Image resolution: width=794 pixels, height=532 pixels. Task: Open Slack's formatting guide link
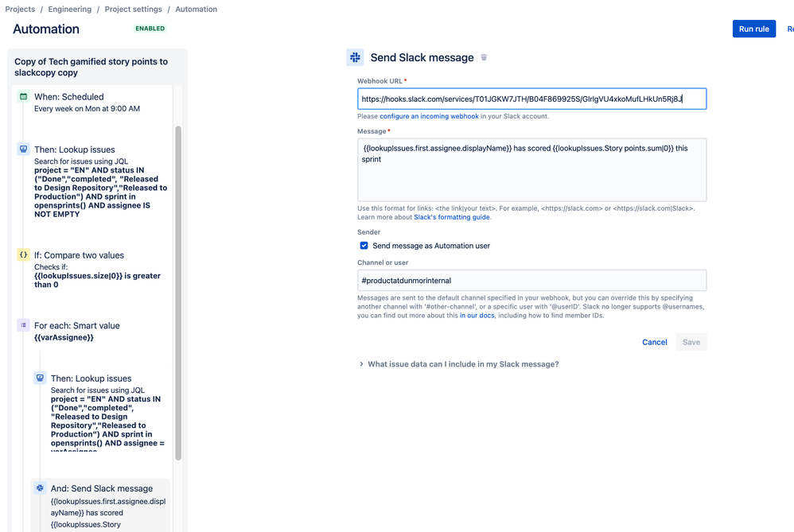(452, 217)
